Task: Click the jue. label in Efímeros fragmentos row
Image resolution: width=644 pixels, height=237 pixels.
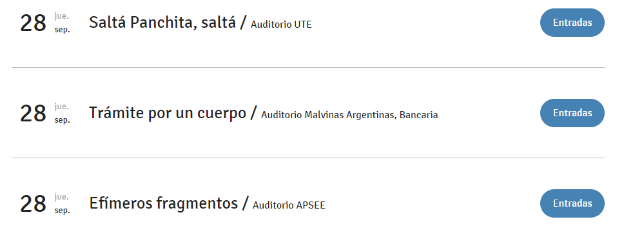Action: point(62,198)
